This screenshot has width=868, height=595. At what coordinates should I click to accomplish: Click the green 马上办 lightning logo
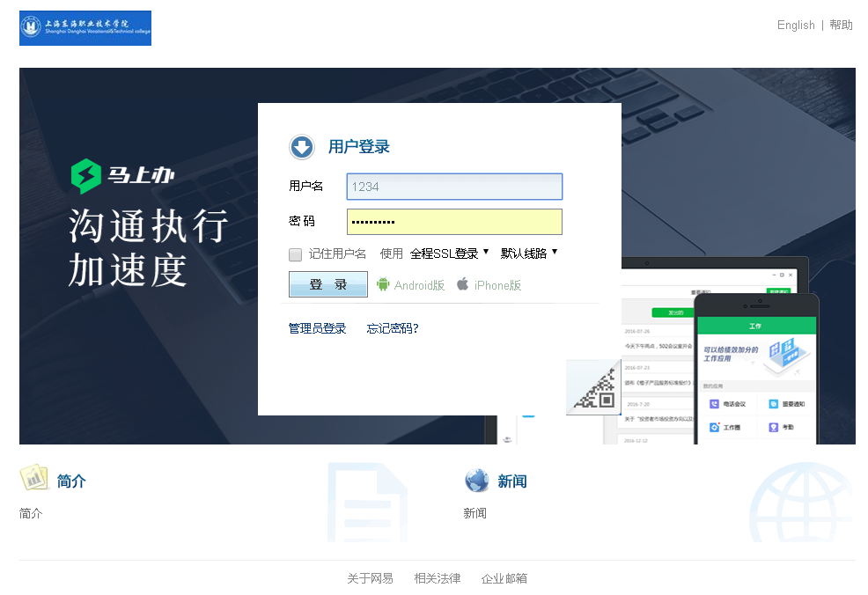[x=86, y=176]
